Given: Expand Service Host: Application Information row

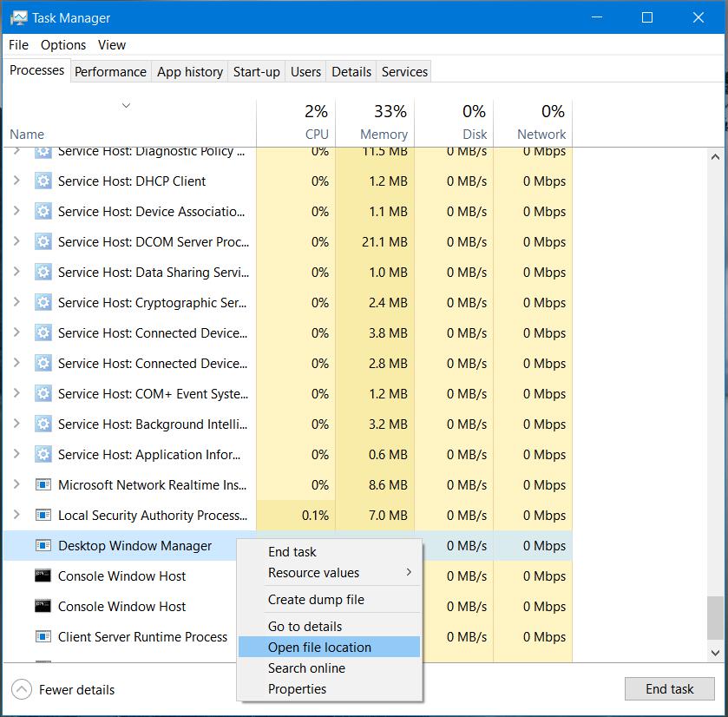Looking at the screenshot, I should coord(16,454).
